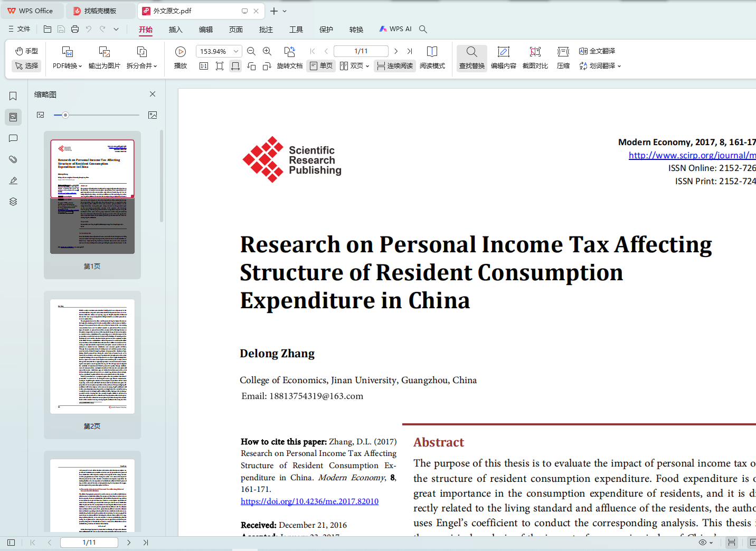Click the print icon
Image resolution: width=756 pixels, height=551 pixels.
pos(75,29)
